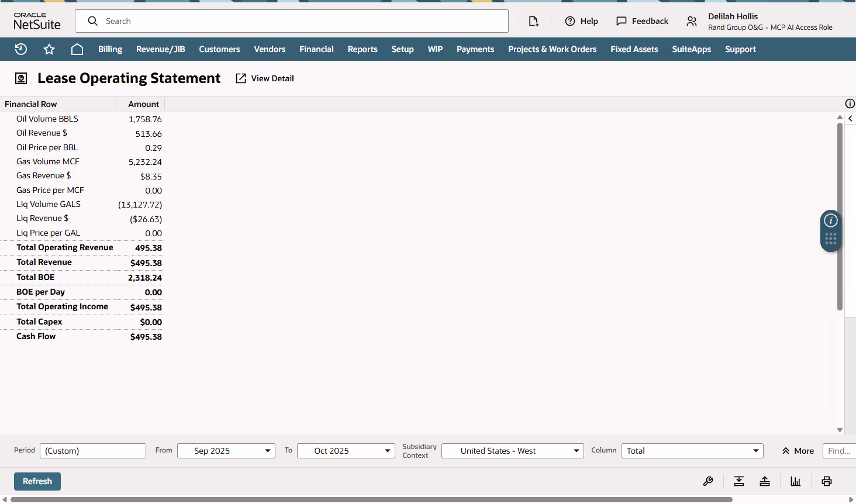Viewport: 856px width, 504px height.
Task: Click the Refresh button
Action: coord(37,481)
